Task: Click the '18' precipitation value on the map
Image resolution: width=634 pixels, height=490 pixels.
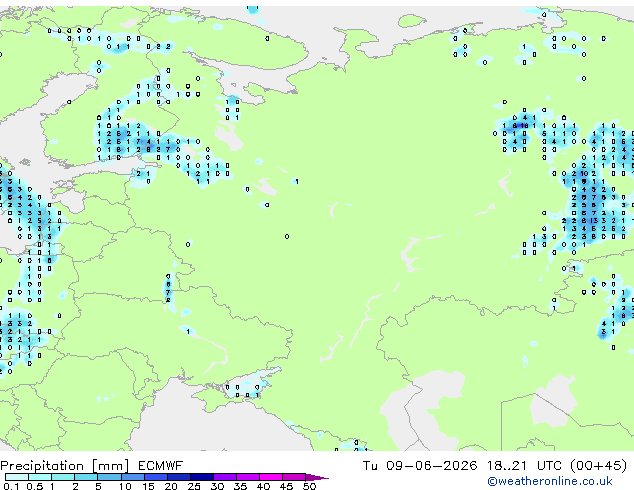Action: (524, 126)
